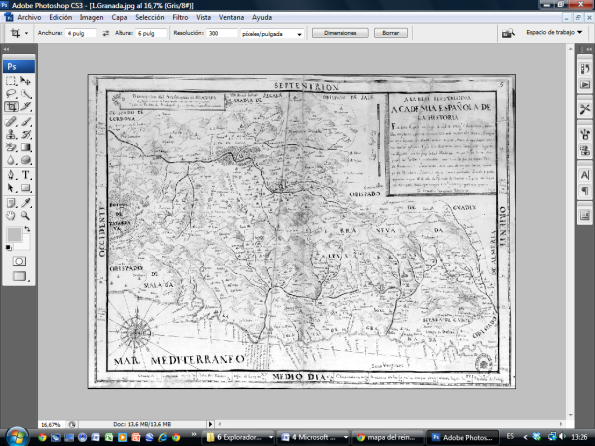Select the Hand tool
Image resolution: width=595 pixels, height=446 pixels.
[11, 216]
